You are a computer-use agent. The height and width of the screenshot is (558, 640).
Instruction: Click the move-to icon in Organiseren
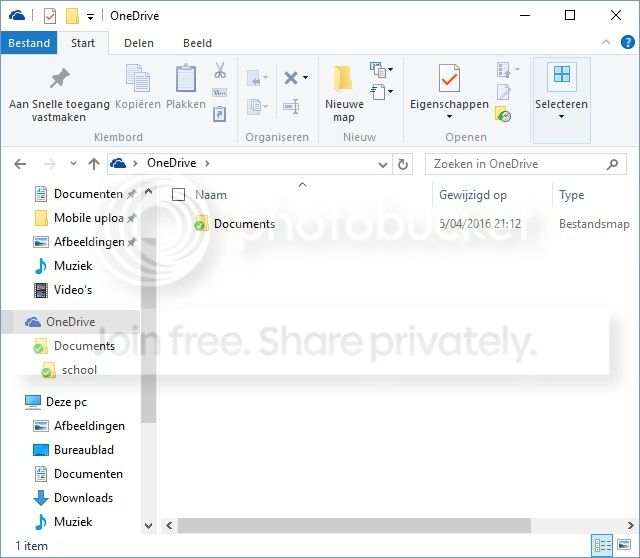pyautogui.click(x=255, y=78)
